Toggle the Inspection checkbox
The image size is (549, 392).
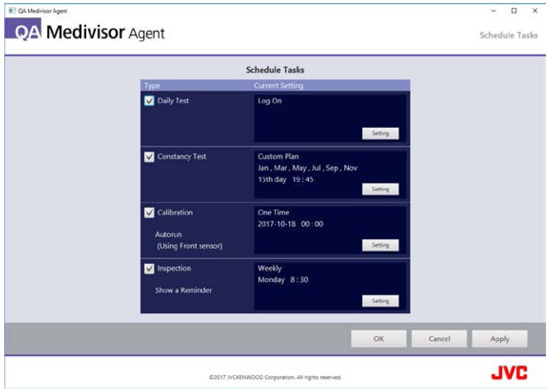click(x=149, y=269)
